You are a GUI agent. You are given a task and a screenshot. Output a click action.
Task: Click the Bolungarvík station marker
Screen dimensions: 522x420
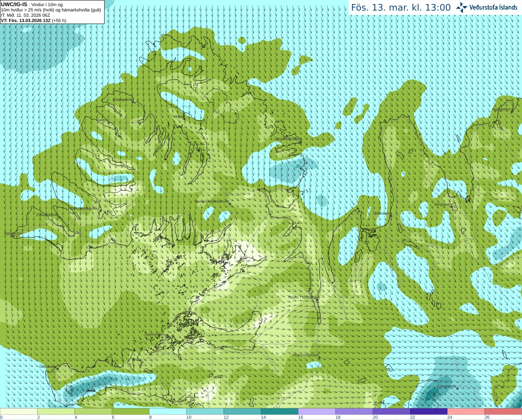click(133, 102)
